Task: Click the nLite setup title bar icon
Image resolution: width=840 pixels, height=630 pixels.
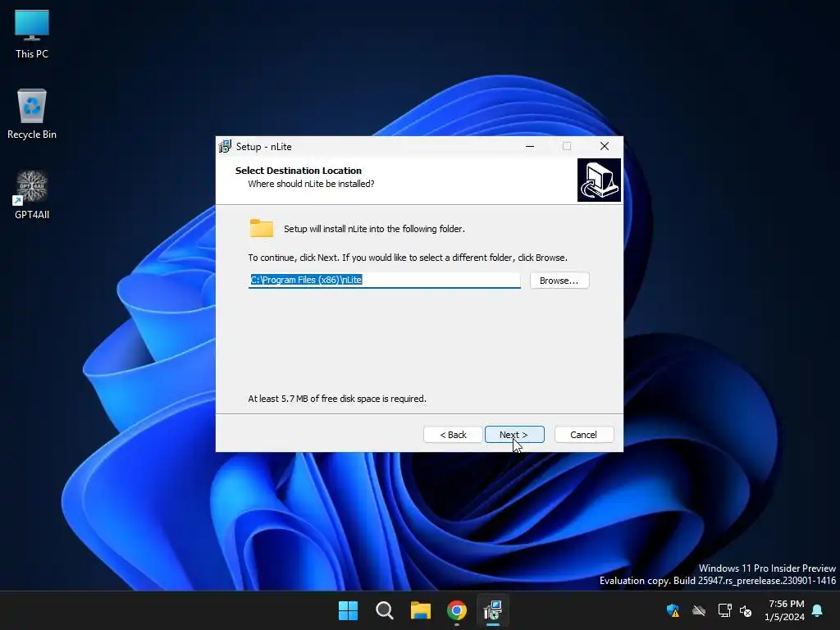Action: [225, 146]
